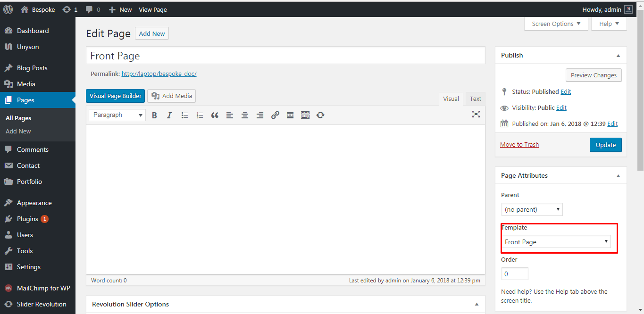This screenshot has height=314, width=644.
Task: Edit the Published status
Action: coord(566,92)
